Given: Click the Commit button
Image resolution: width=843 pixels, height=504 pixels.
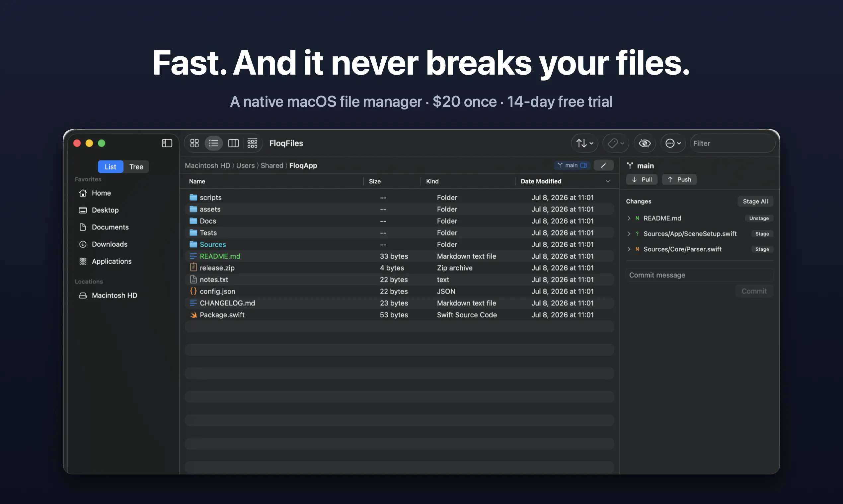Looking at the screenshot, I should click(x=754, y=291).
